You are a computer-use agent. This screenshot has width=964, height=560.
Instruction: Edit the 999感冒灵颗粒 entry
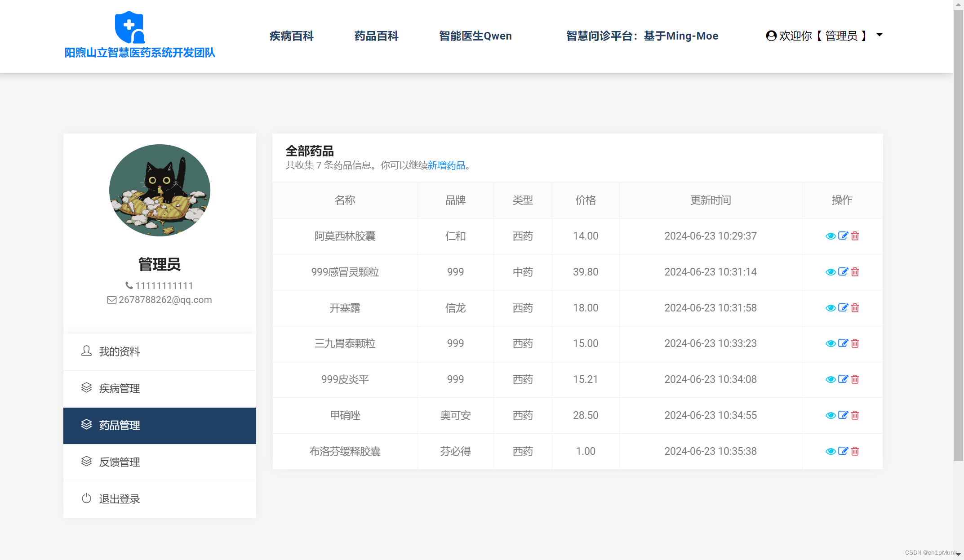pyautogui.click(x=843, y=272)
